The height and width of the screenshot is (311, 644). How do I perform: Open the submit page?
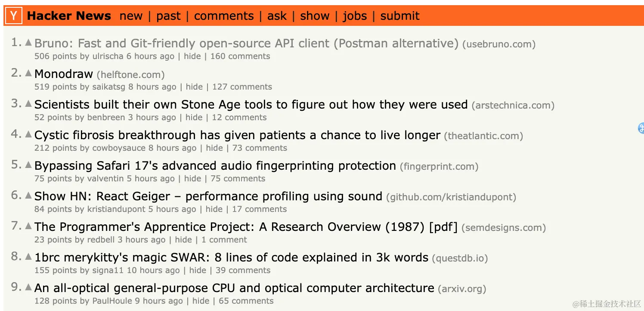click(x=399, y=16)
